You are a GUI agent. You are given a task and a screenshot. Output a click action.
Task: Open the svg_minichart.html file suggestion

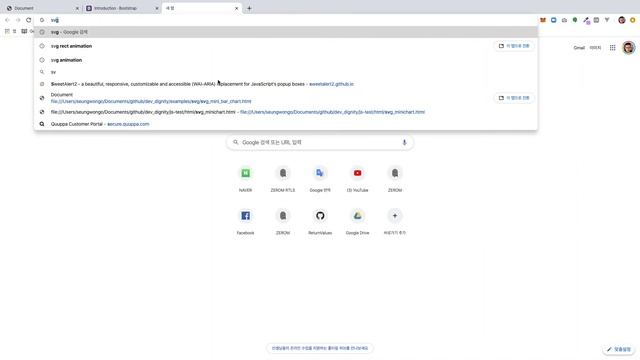pos(286,112)
